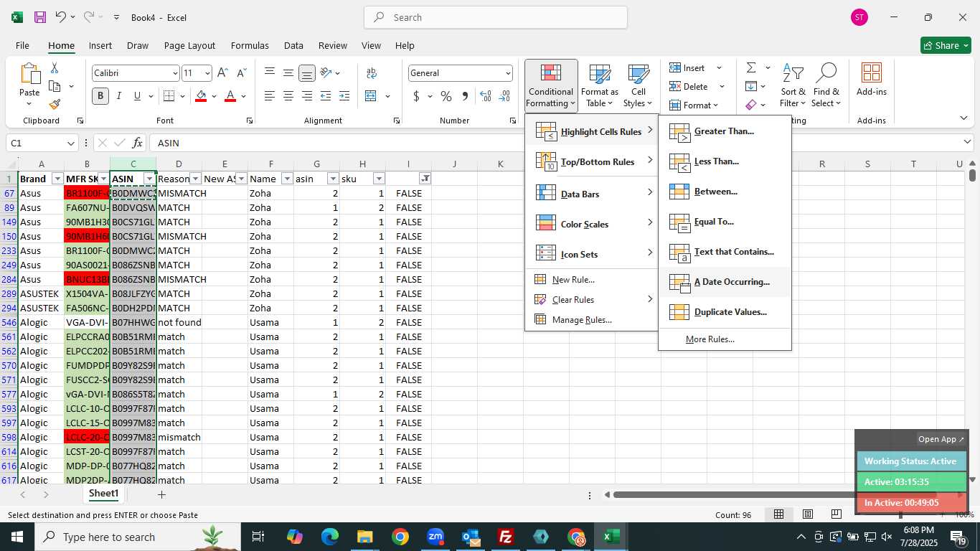Viewport: 980px width, 551px height.
Task: Toggle Bold formatting
Action: [100, 96]
